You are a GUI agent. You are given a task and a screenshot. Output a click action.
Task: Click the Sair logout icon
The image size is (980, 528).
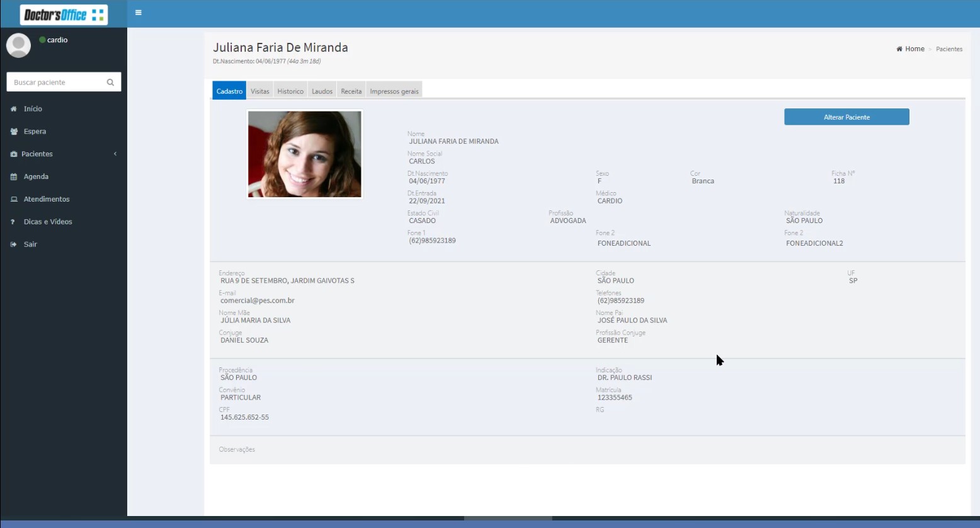tap(14, 244)
